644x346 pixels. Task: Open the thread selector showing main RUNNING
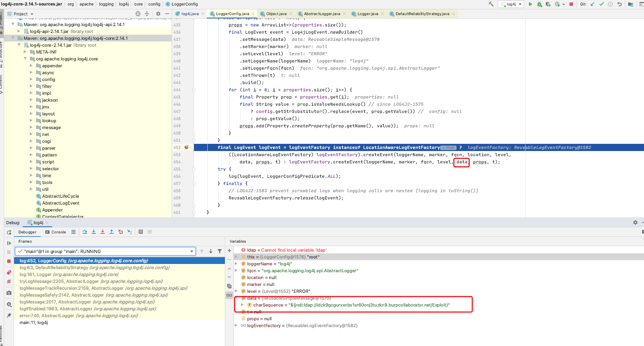(105, 251)
